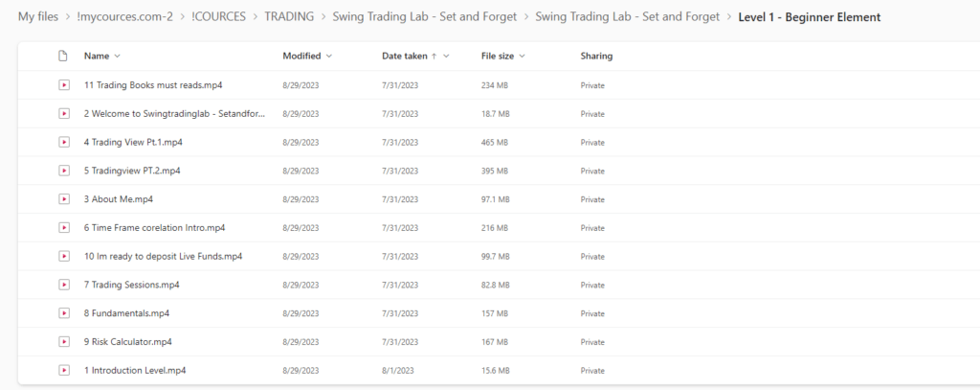Screen dimensions: 980x390
Task: Click video icon beside 4 Trading View Pt.1.mp4
Action: (x=63, y=142)
